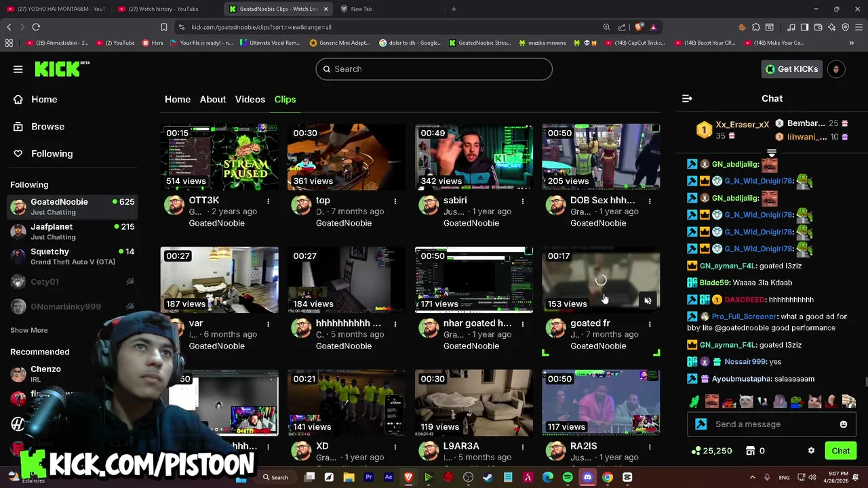Open the Kick sidebar hamburger menu

point(18,69)
